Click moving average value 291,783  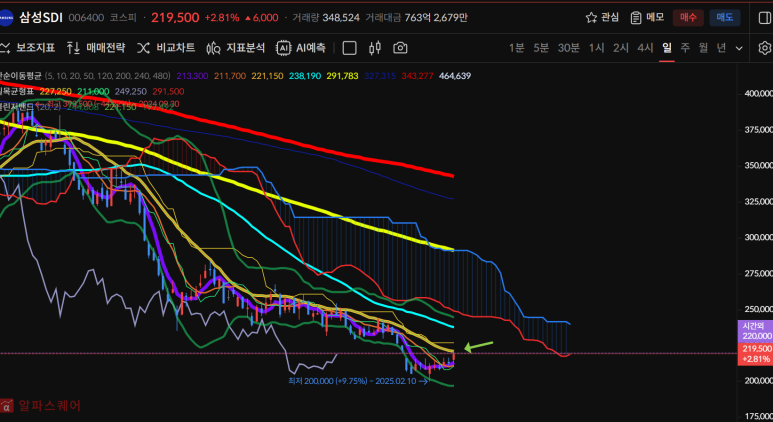coord(343,76)
